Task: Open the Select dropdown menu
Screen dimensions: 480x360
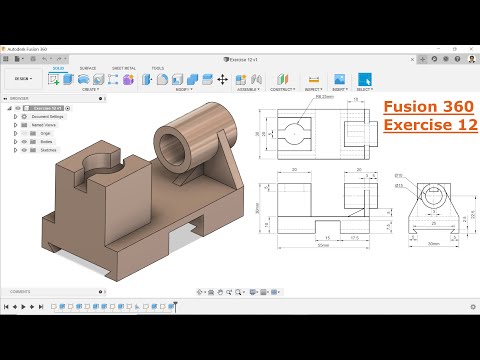Action: pyautogui.click(x=365, y=90)
